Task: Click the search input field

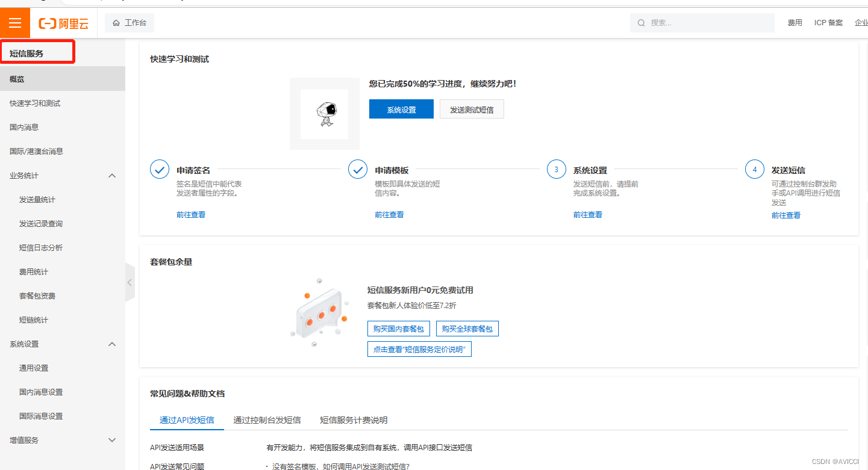Action: point(702,23)
